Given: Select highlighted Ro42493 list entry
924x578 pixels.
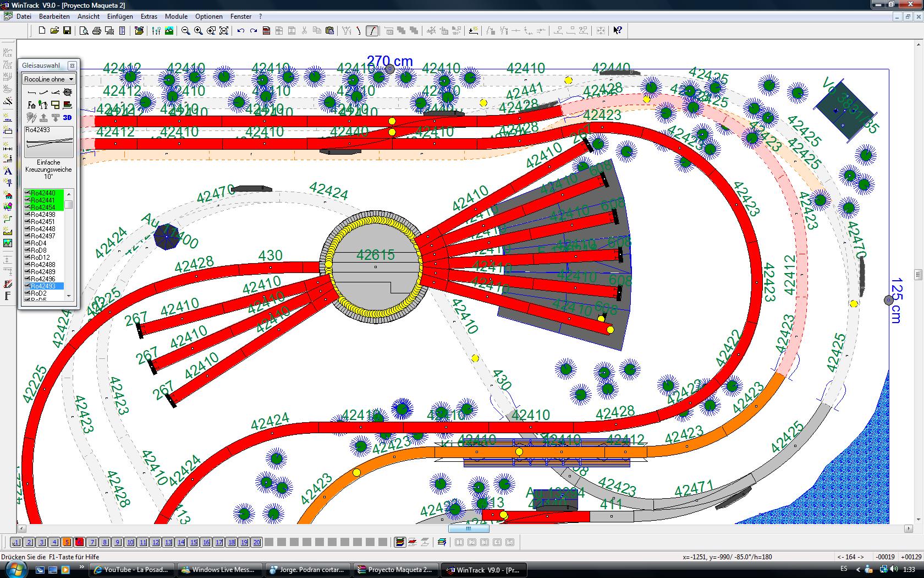Looking at the screenshot, I should 43,286.
